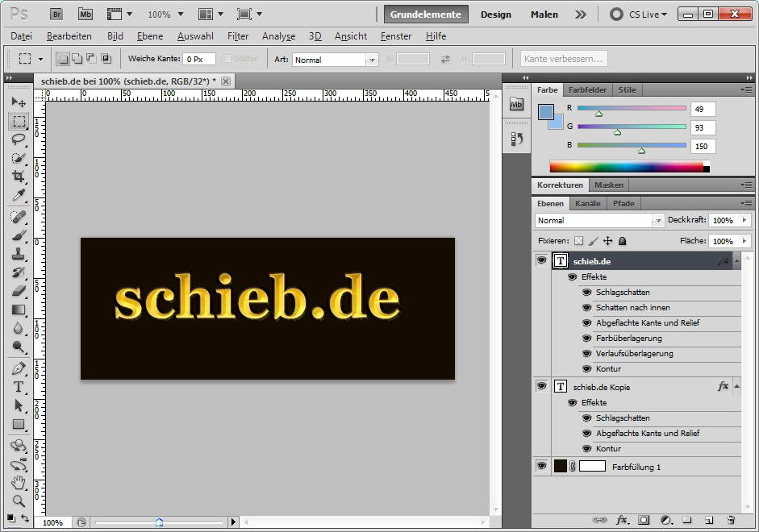The width and height of the screenshot is (759, 532).
Task: Select the Horizontal Type tool
Action: [x=19, y=387]
